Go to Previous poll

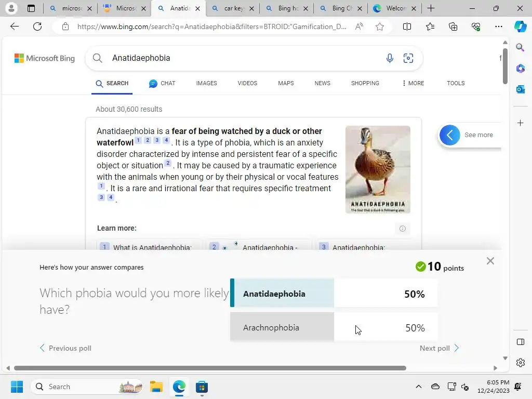coord(65,349)
